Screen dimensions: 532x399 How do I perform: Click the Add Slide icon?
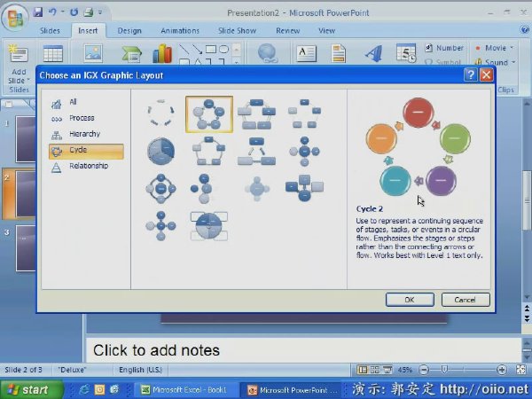point(19,54)
